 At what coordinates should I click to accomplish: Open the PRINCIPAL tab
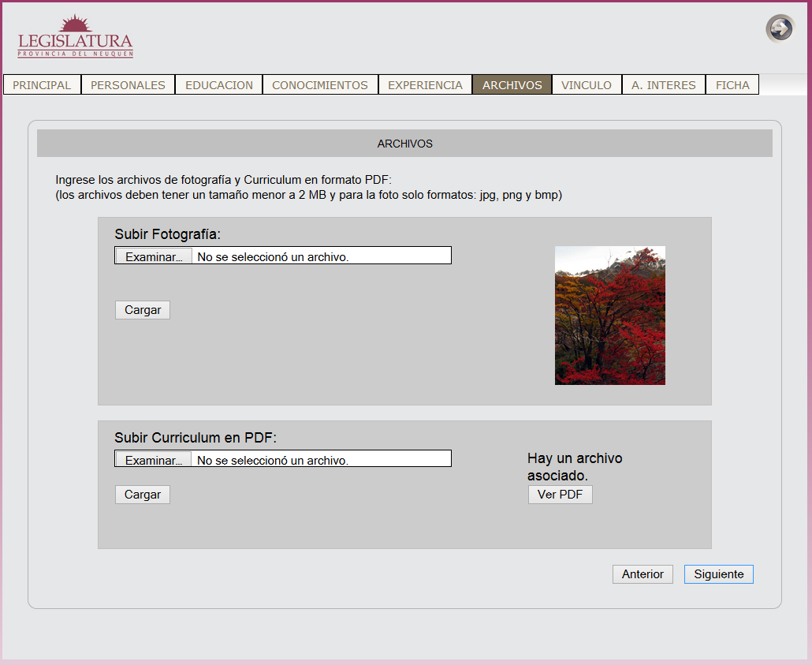click(42, 85)
